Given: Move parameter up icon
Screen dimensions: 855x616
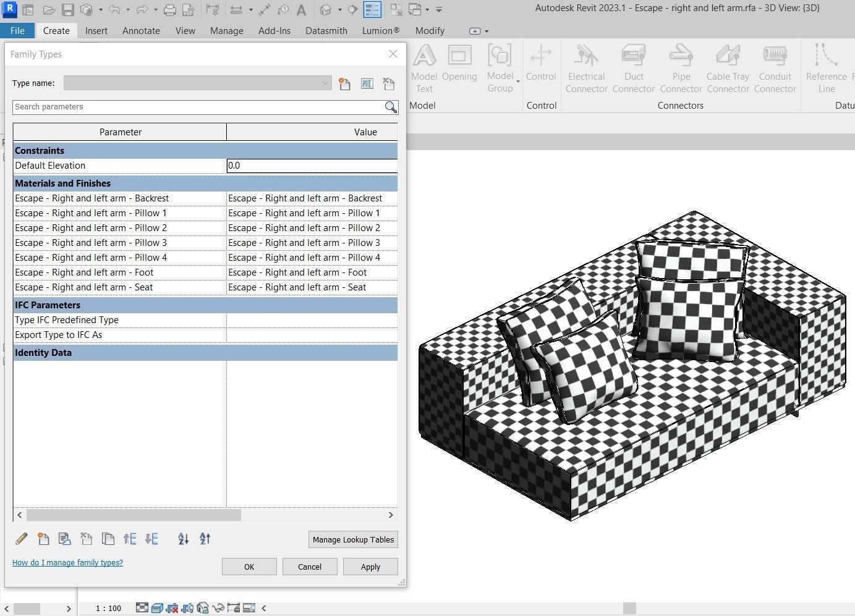Looking at the screenshot, I should [x=129, y=539].
